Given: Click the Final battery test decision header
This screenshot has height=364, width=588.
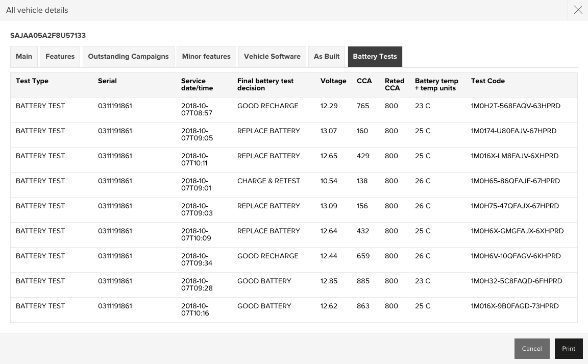Looking at the screenshot, I should pos(265,84).
